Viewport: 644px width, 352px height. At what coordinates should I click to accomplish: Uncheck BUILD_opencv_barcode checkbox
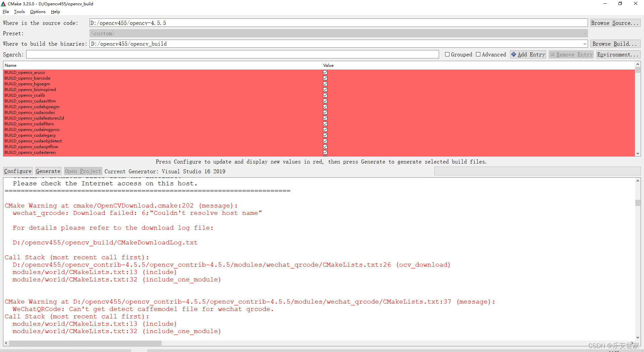click(x=325, y=78)
